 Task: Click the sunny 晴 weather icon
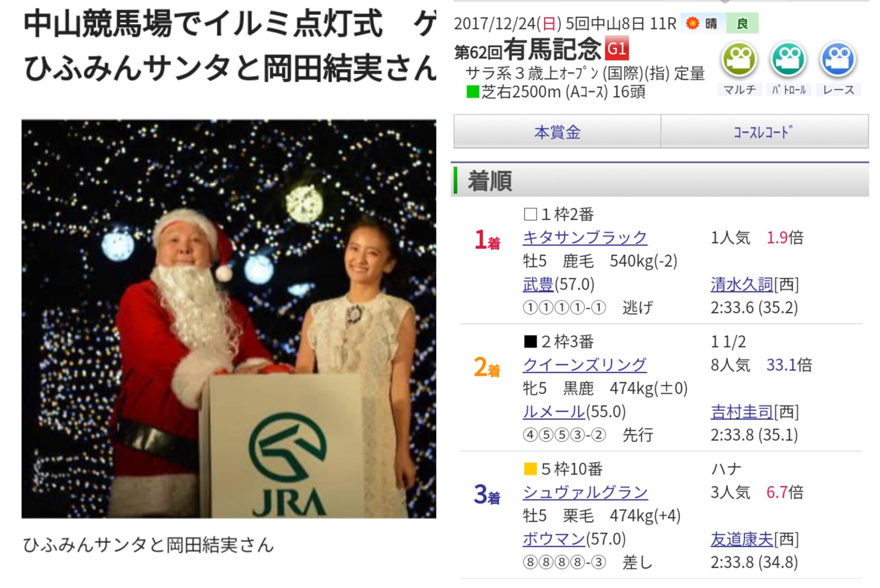point(693,23)
